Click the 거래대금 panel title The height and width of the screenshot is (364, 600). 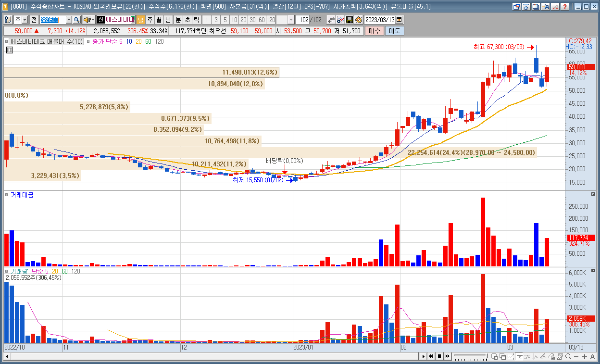click(x=22, y=194)
